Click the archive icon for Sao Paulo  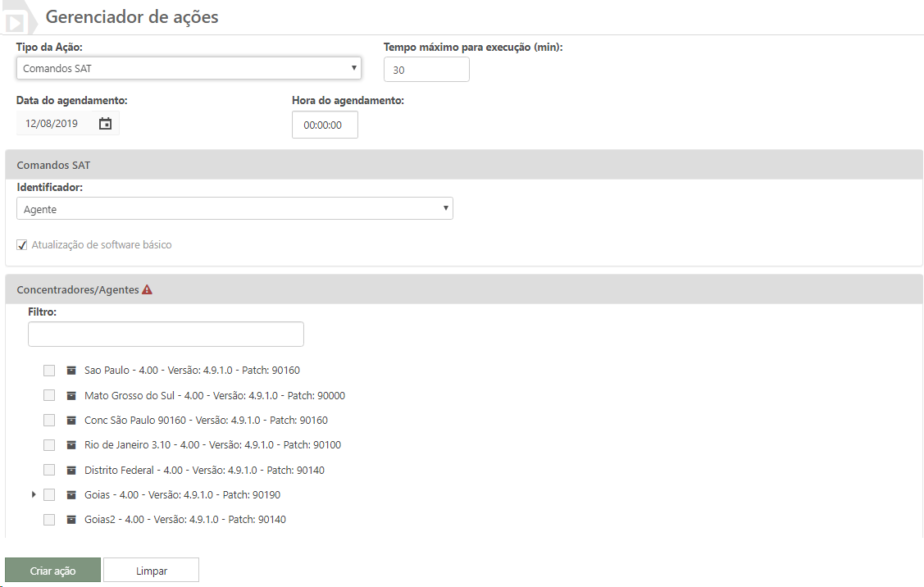[x=71, y=370]
